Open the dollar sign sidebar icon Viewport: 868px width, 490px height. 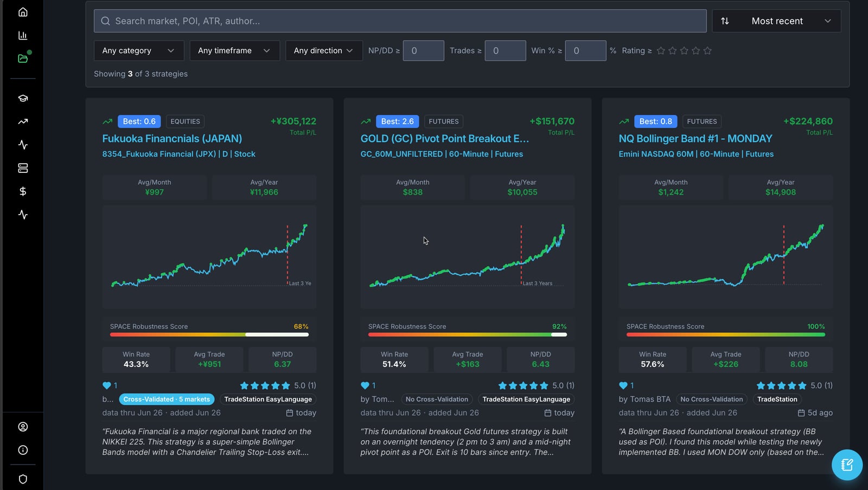[23, 191]
